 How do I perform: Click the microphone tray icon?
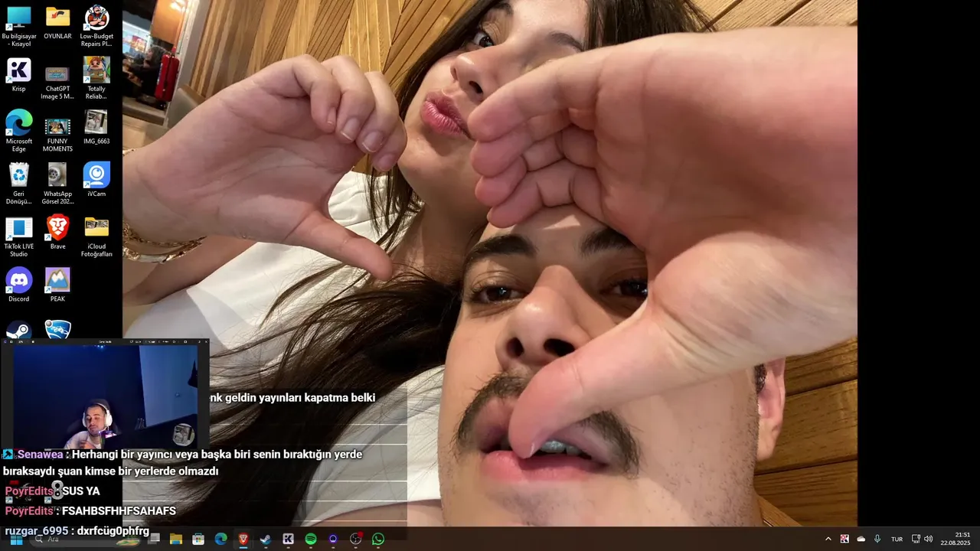[877, 539]
